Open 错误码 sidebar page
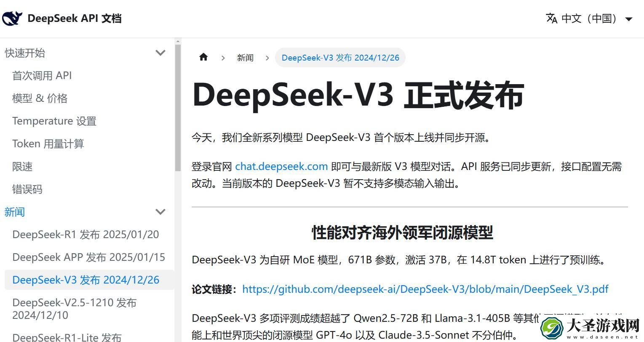The image size is (644, 342). pos(27,189)
